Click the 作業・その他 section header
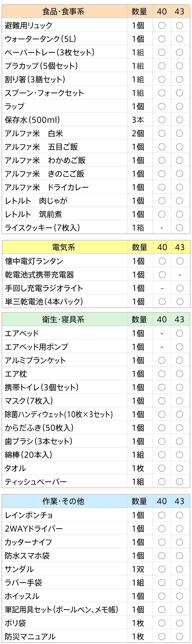The width and height of the screenshot is (192, 644). click(63, 501)
